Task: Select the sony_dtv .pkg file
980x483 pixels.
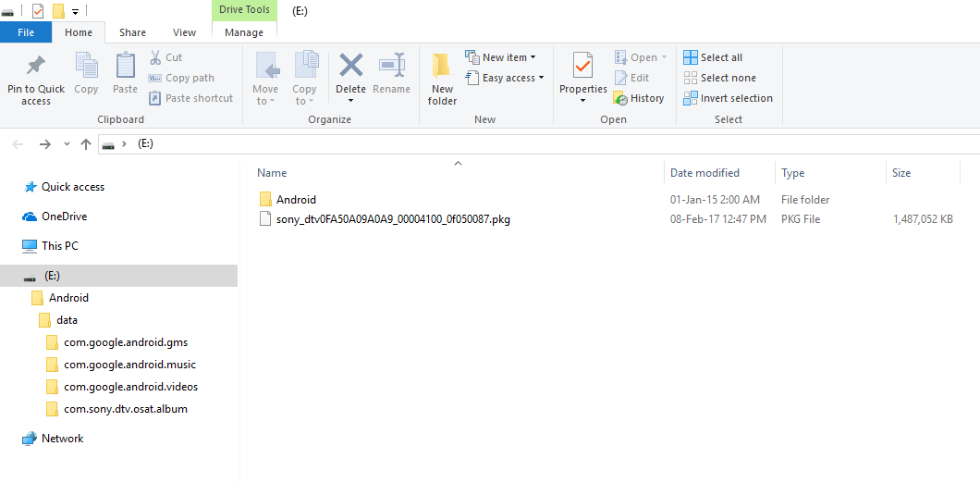Action: click(x=393, y=219)
